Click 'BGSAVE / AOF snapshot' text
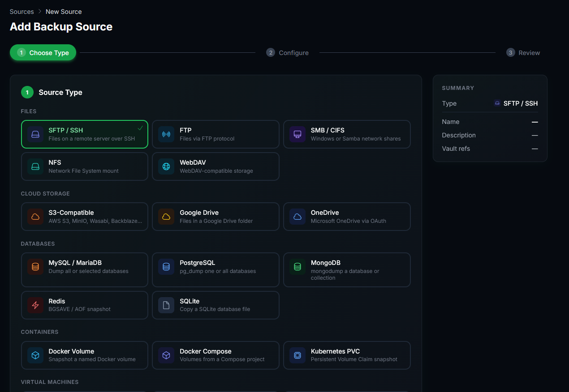This screenshot has width=569, height=392. [x=79, y=309]
